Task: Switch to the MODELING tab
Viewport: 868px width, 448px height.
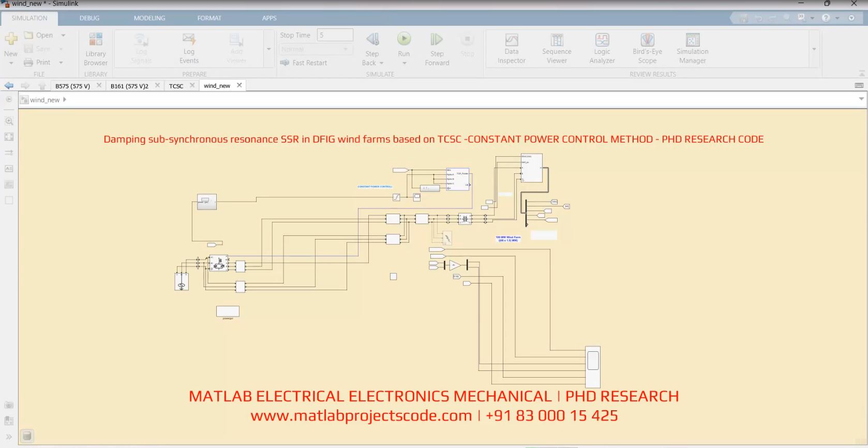Action: tap(149, 18)
